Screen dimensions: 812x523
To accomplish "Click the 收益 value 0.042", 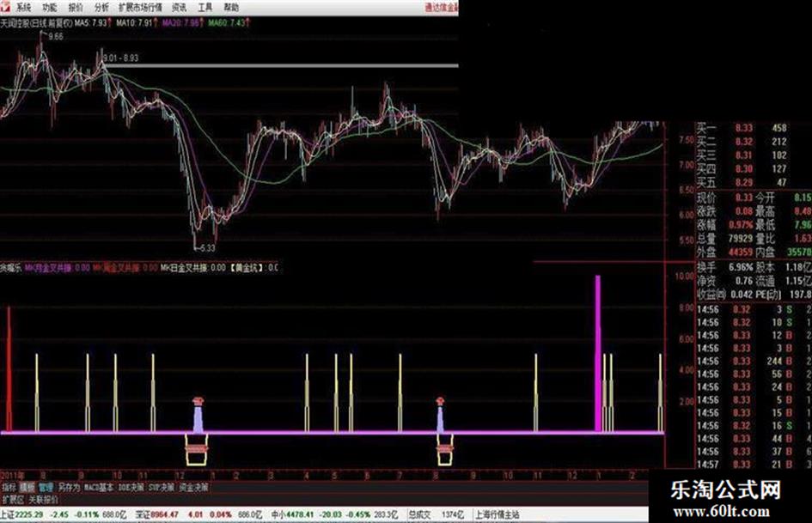I will pos(741,295).
